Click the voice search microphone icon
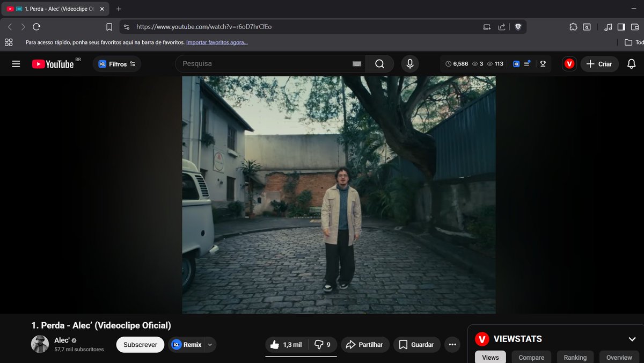Viewport: 644px width, 363px height. 409,63
